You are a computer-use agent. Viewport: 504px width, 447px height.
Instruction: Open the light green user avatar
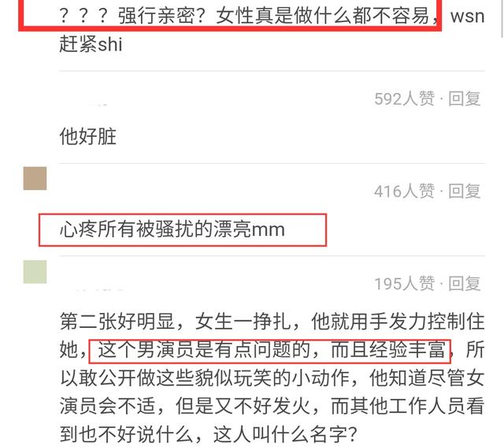pyautogui.click(x=35, y=272)
